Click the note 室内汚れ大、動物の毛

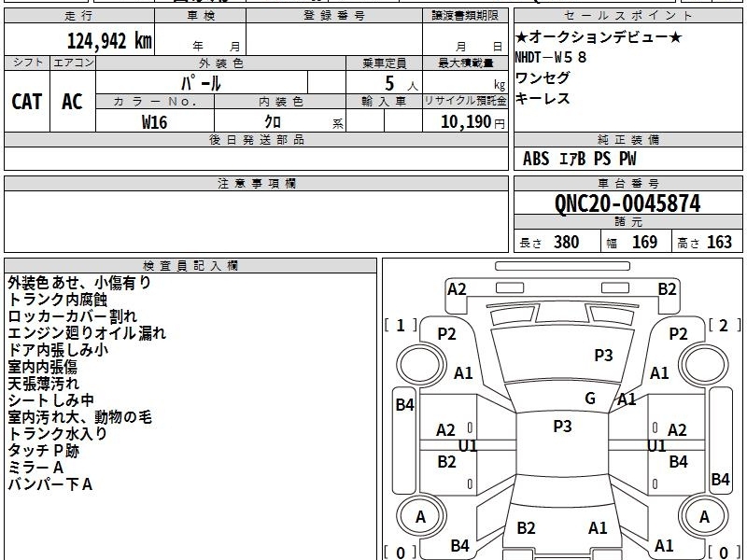[x=79, y=417]
